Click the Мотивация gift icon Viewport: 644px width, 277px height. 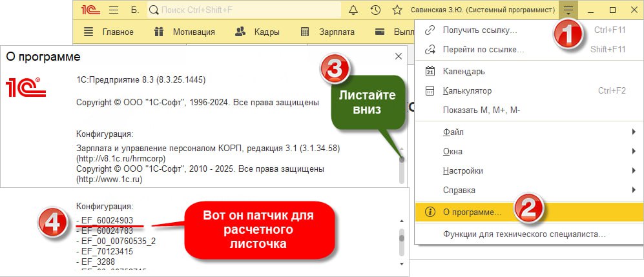point(159,32)
